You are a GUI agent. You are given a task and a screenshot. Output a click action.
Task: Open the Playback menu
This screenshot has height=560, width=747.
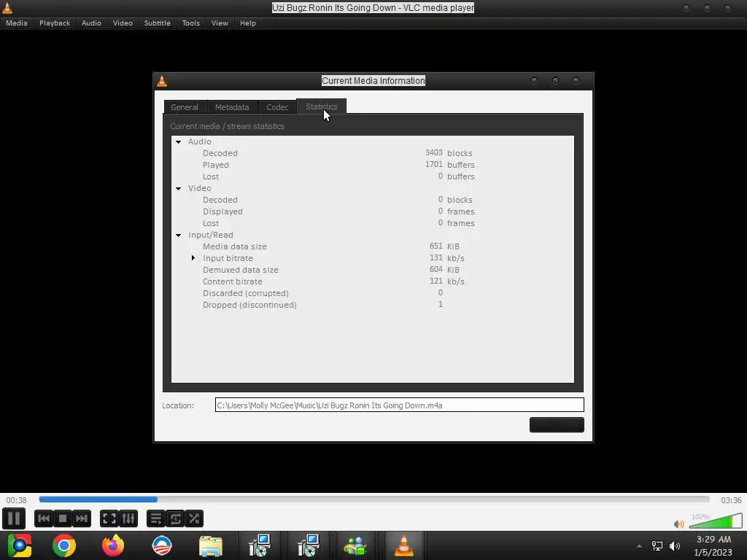[55, 23]
